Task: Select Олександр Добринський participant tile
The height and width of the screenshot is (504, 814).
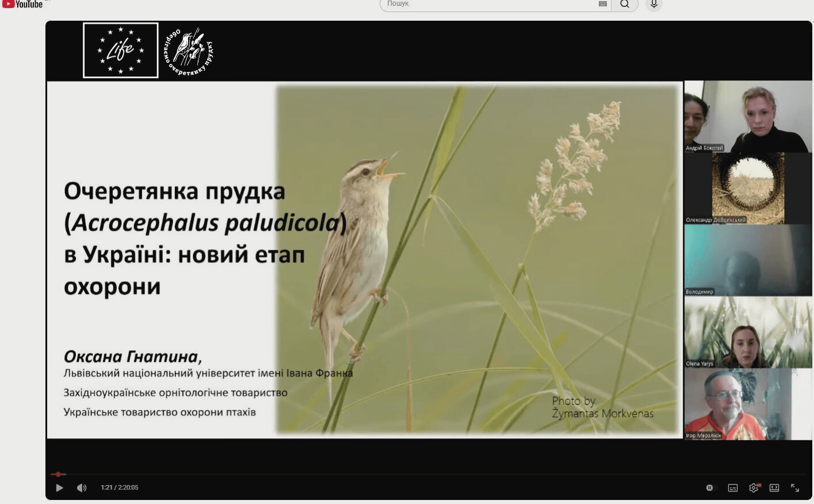Action: 747,188
